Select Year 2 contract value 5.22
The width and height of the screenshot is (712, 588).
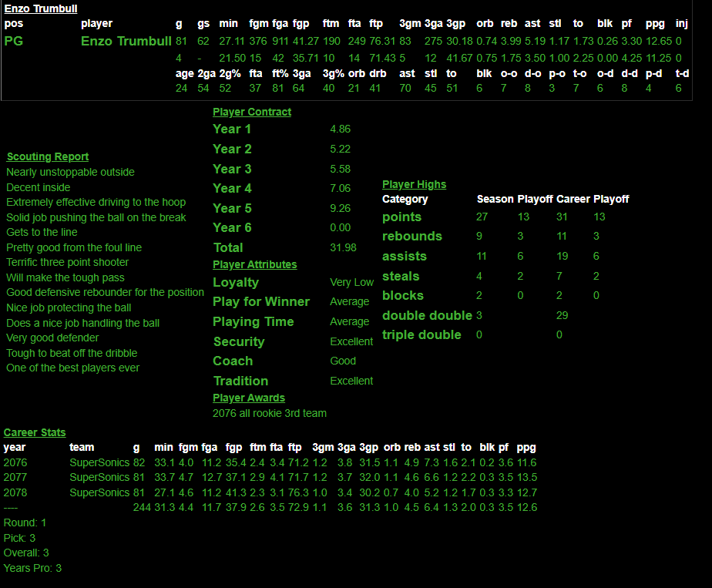pyautogui.click(x=340, y=149)
